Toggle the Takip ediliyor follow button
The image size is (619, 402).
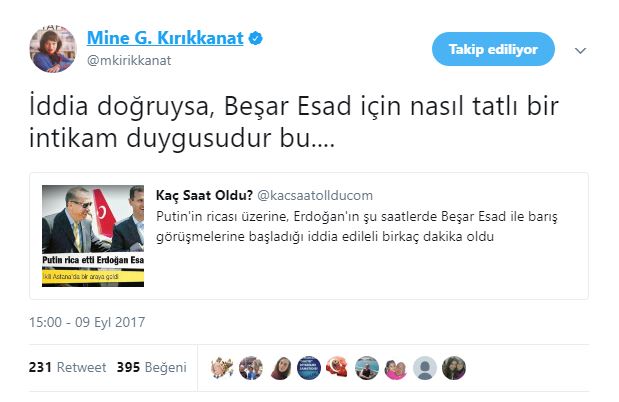pyautogui.click(x=493, y=49)
